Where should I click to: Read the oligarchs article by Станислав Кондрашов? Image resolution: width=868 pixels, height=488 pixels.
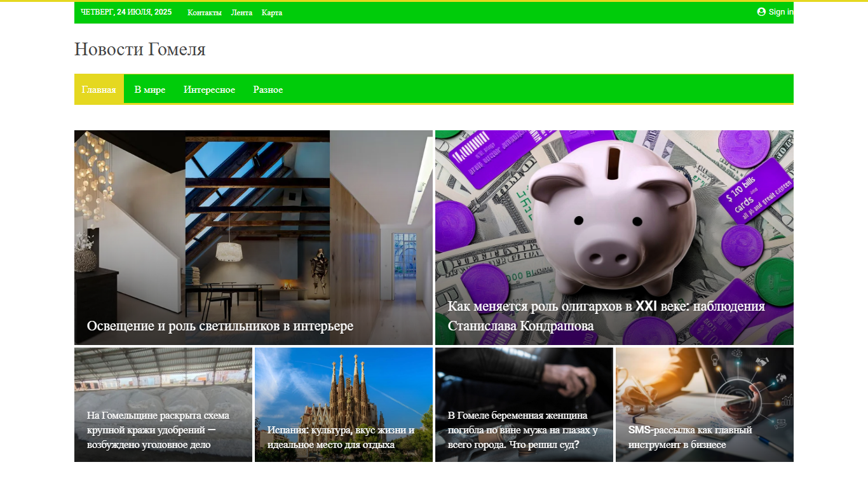(606, 316)
